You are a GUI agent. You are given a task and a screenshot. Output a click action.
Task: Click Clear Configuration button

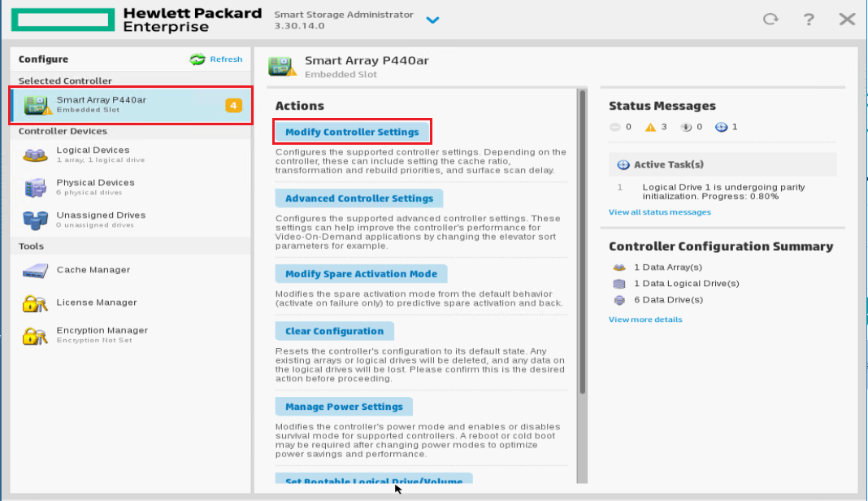pos(334,331)
